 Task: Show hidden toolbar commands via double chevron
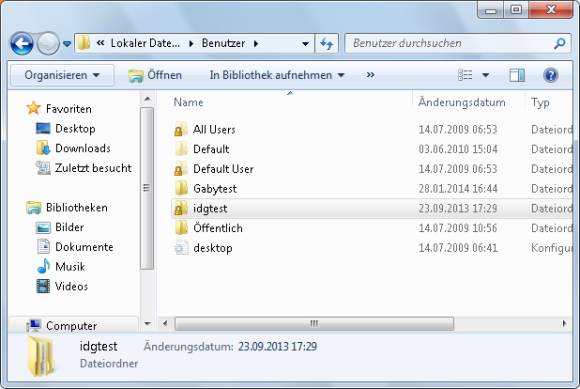coord(370,75)
